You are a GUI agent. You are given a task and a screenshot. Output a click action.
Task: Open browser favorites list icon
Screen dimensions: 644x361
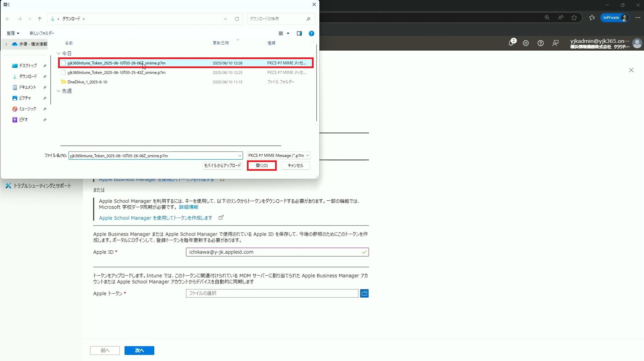(592, 18)
